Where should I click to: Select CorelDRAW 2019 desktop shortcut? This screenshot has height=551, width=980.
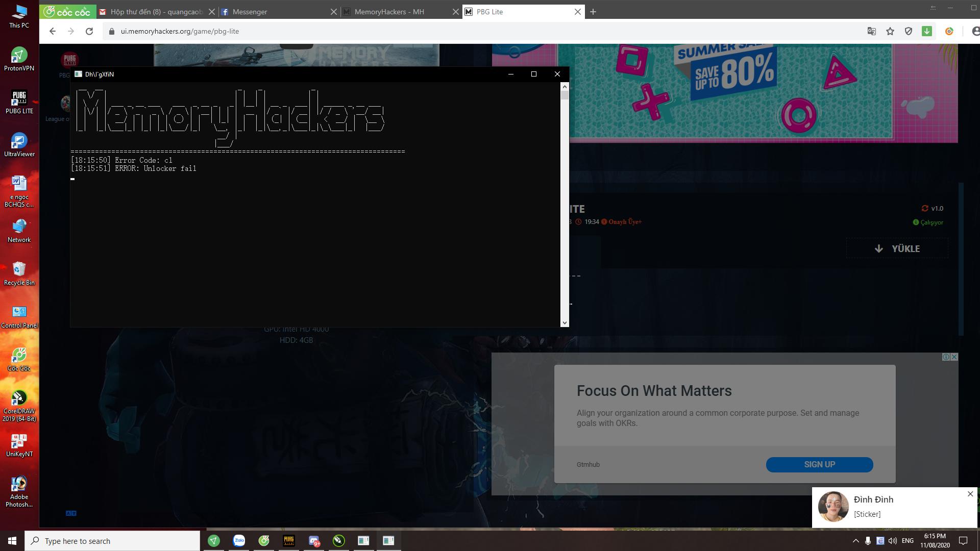coord(19,406)
